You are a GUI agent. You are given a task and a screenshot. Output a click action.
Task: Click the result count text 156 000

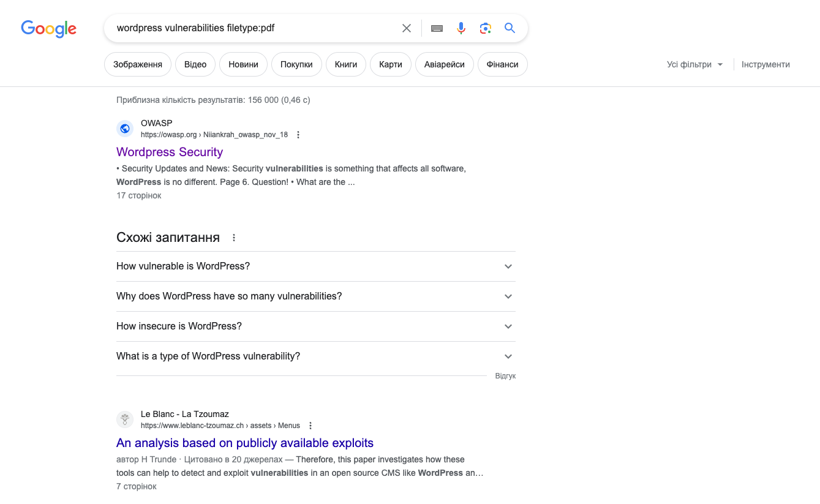point(263,100)
